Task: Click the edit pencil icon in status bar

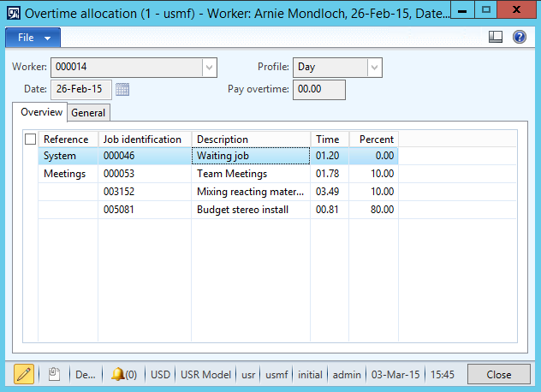Action: coord(24,374)
